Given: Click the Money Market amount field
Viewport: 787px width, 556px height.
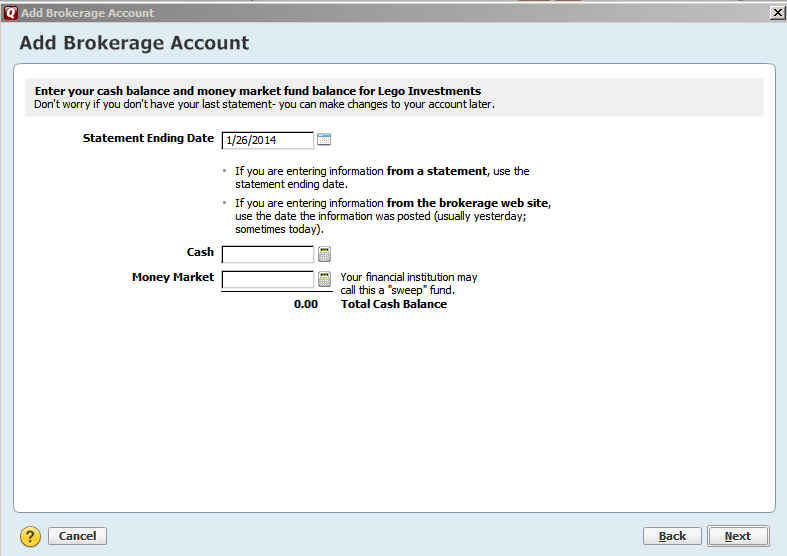Looking at the screenshot, I should tap(268, 280).
